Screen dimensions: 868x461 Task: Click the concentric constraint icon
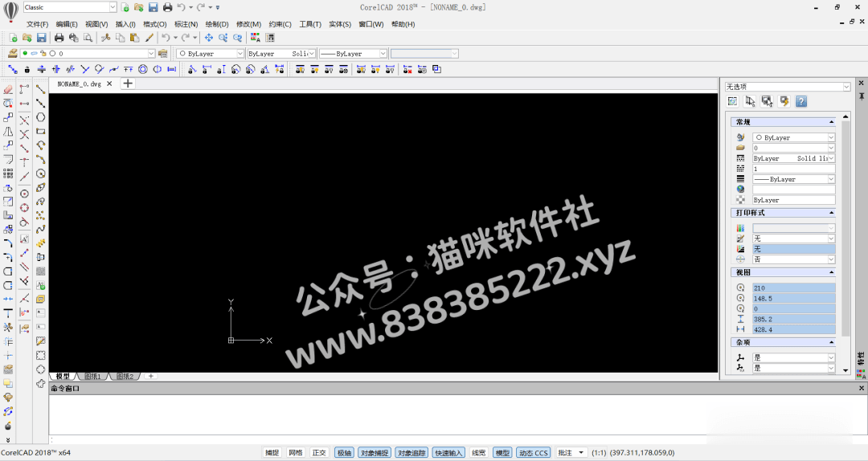point(143,69)
